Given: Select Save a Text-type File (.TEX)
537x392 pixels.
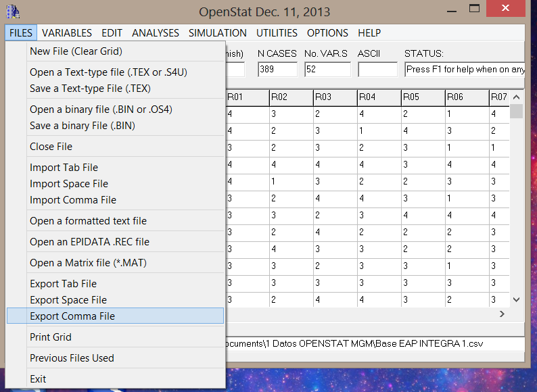Looking at the screenshot, I should pos(115,89).
